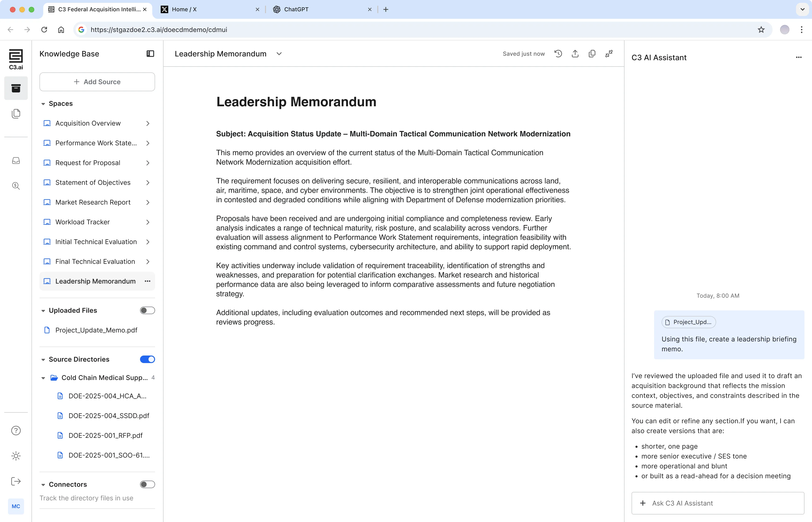Open a new browser tab

(x=386, y=9)
